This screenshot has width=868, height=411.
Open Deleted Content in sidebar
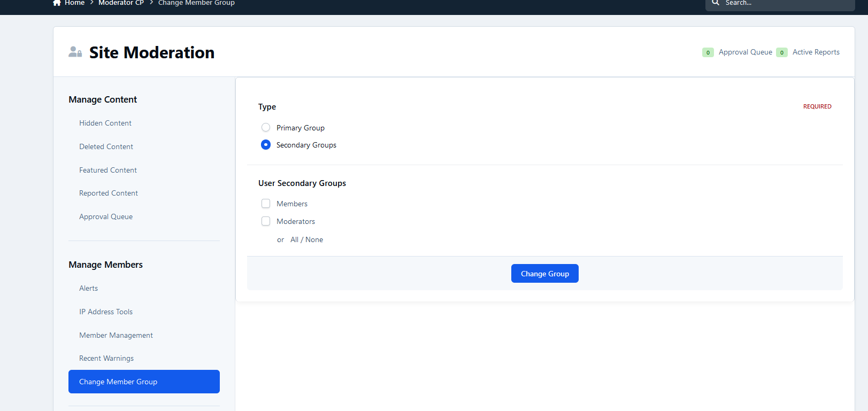[106, 146]
